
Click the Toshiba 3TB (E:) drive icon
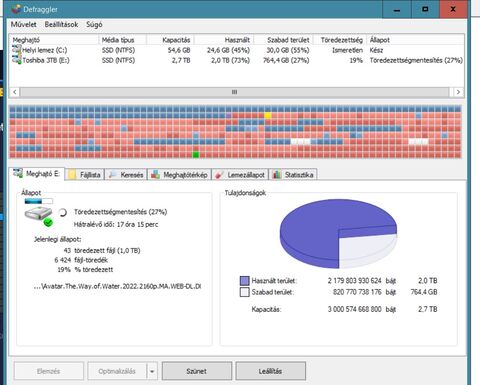coord(16,60)
